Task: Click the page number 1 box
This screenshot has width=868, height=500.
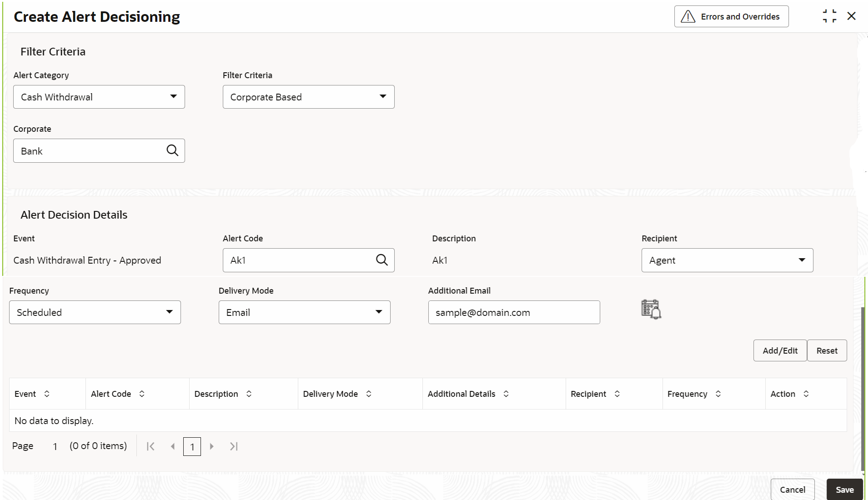Action: [192, 446]
